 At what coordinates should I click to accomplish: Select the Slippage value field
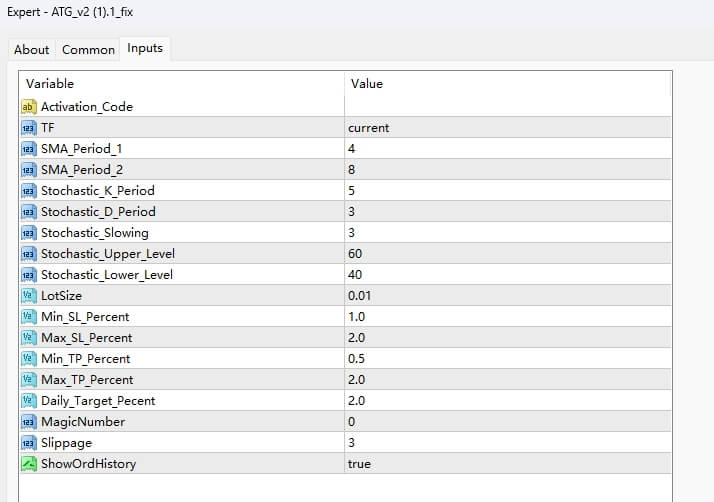[506, 443]
